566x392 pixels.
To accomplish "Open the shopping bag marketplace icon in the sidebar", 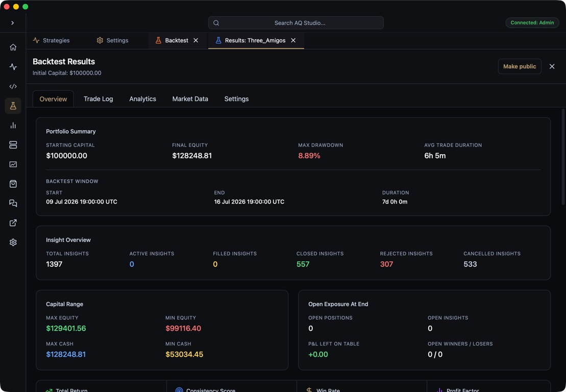I will click(13, 184).
